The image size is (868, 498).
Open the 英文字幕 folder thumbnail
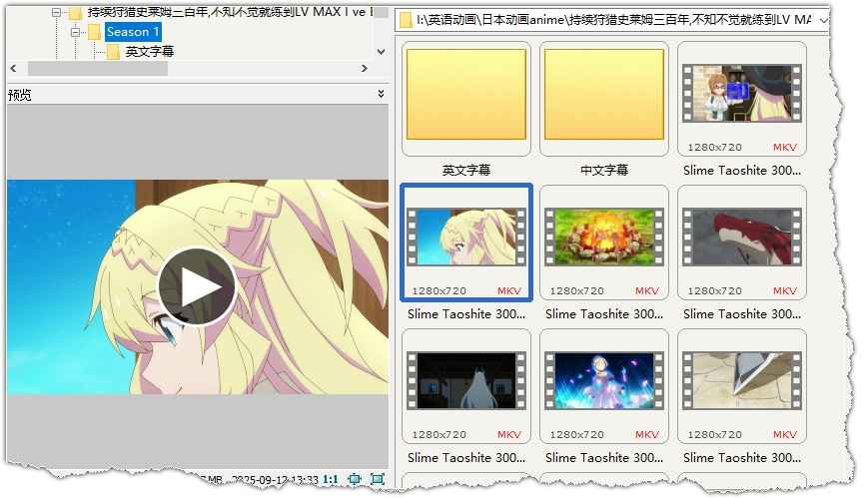(465, 96)
